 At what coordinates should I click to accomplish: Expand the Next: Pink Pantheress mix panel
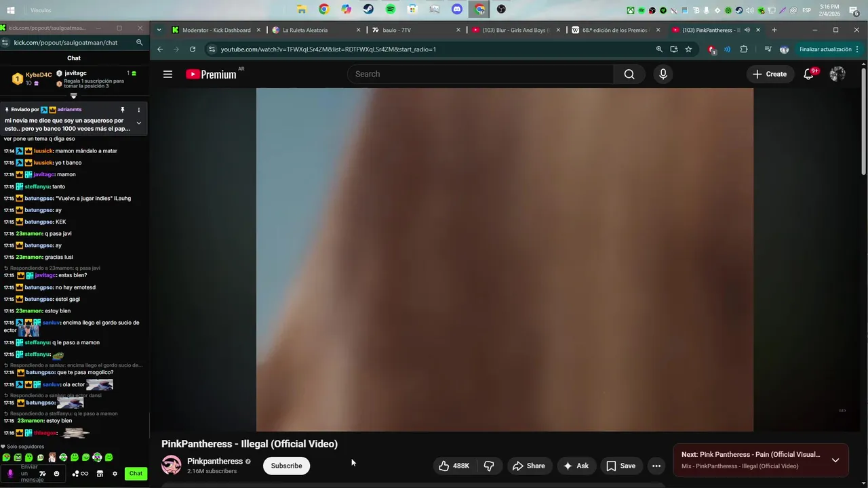[835, 460]
